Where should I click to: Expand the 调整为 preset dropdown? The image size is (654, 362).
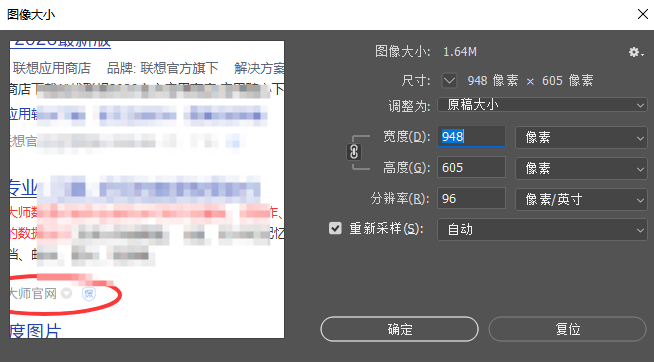click(x=542, y=105)
